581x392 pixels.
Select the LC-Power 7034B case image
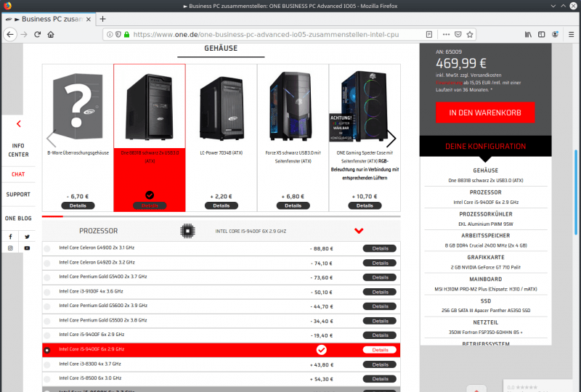[x=222, y=108]
